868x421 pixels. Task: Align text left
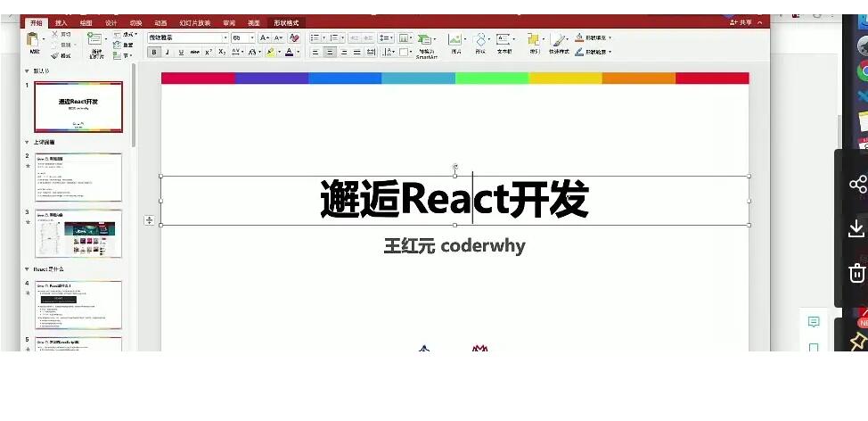(315, 52)
